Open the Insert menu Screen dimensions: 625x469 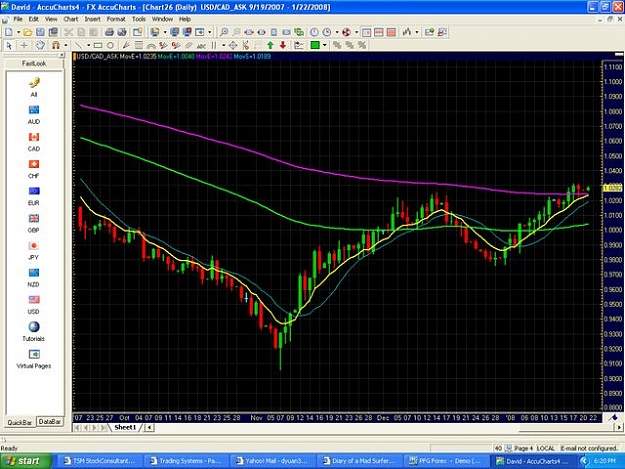92,19
